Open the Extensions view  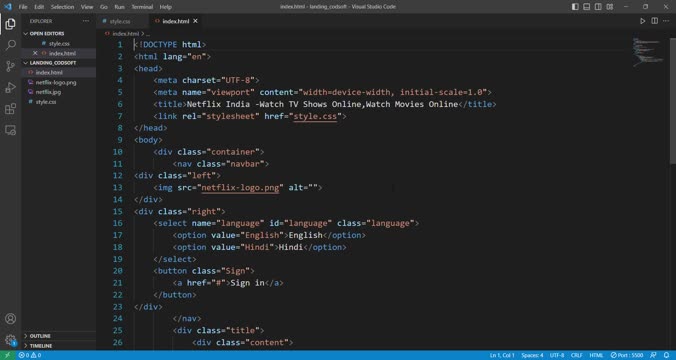pos(10,109)
